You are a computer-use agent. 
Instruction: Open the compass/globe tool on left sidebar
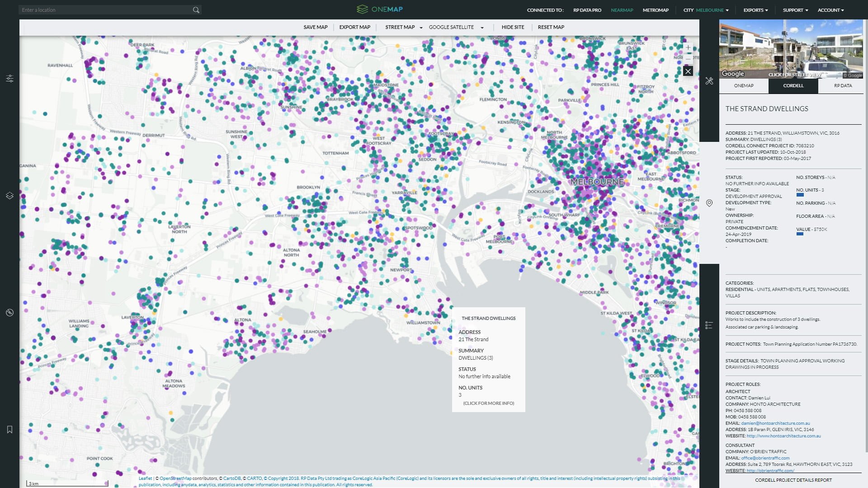click(x=9, y=312)
